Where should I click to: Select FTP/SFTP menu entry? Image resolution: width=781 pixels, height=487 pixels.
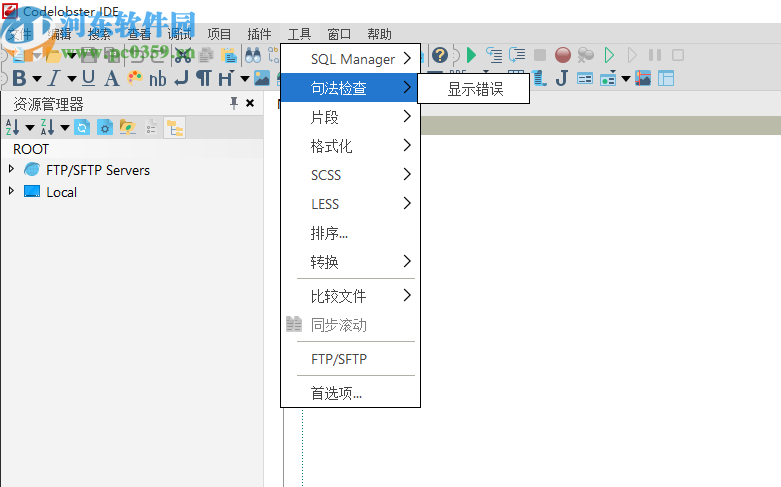click(x=351, y=359)
